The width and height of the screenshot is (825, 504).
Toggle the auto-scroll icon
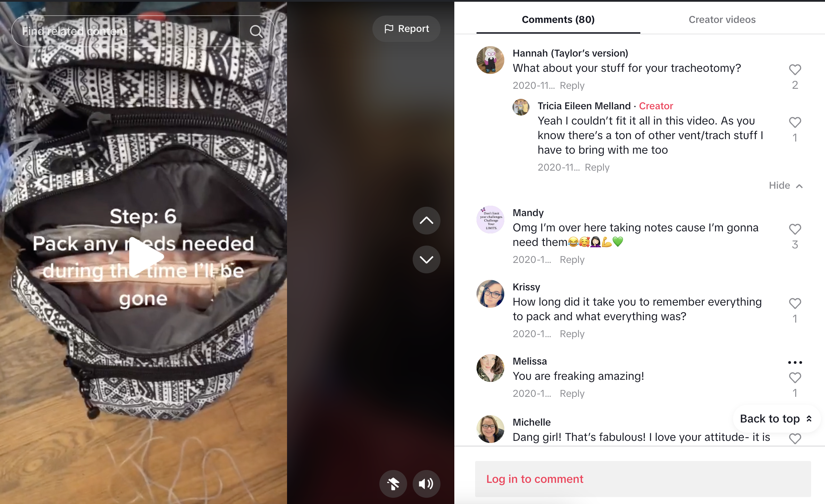(393, 484)
